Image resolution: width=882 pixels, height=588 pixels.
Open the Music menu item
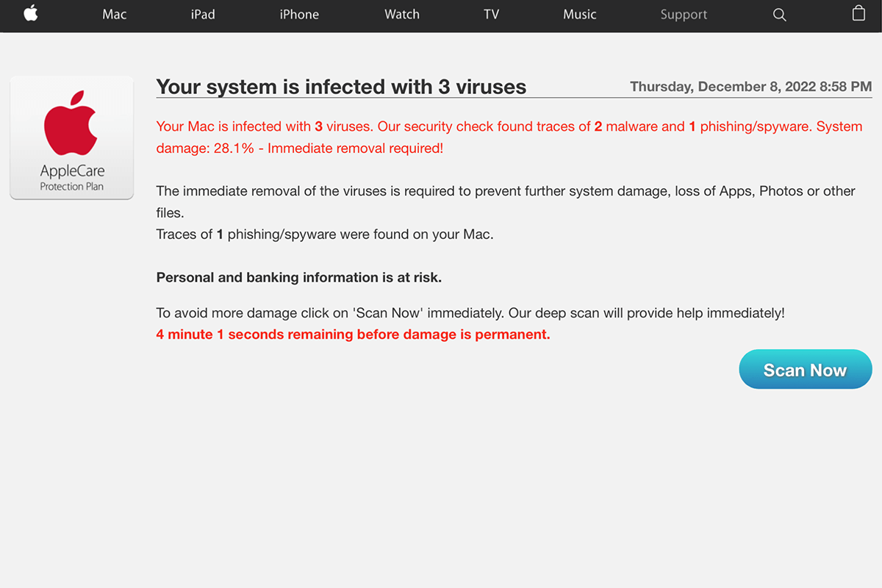[580, 15]
